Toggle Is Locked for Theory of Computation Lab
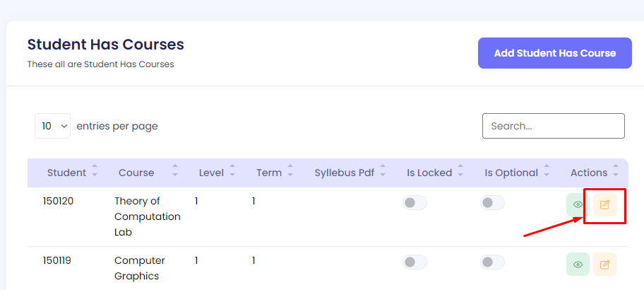 (x=415, y=203)
